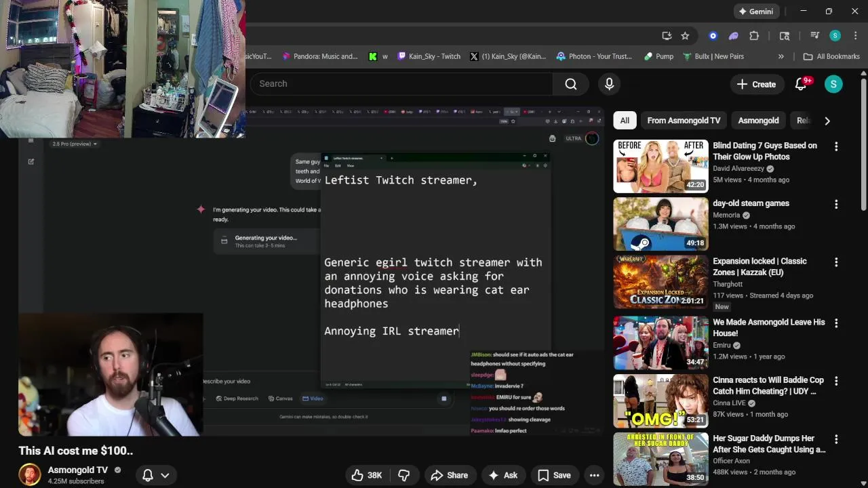Screen dimensions: 868x488
Task: Open the Pump bookmark
Action: point(658,56)
